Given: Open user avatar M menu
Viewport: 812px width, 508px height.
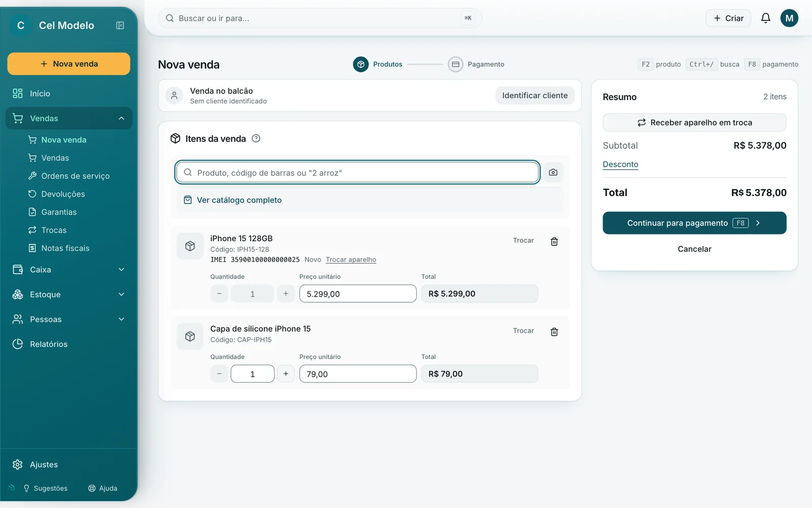Looking at the screenshot, I should pyautogui.click(x=789, y=18).
